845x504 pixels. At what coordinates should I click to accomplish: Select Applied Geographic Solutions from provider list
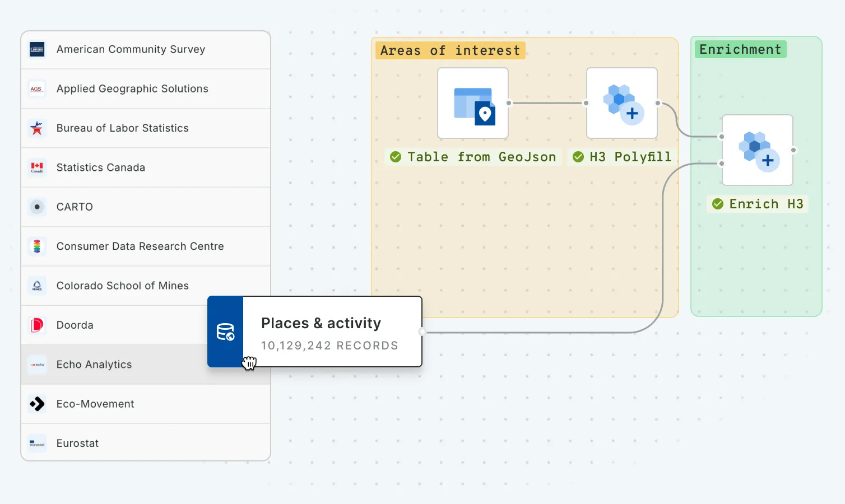132,89
